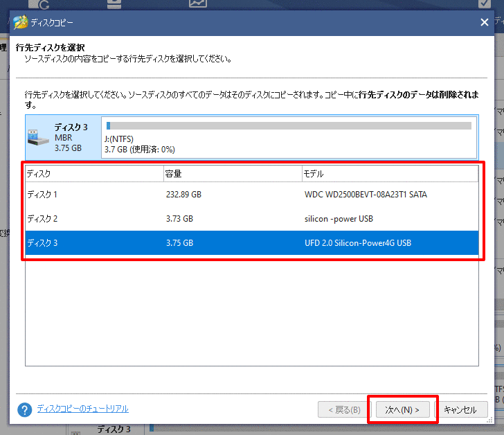Click the キャンセル button
504x435 pixels.
tap(460, 410)
